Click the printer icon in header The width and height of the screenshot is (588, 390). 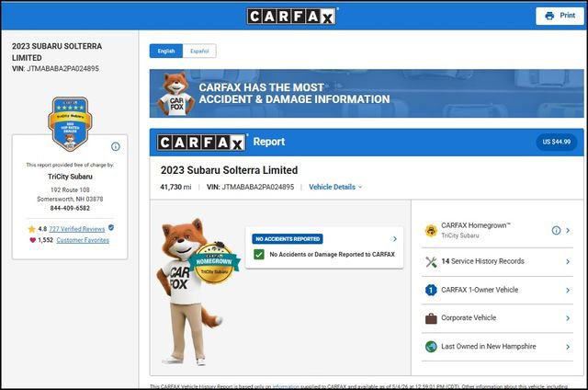(549, 16)
